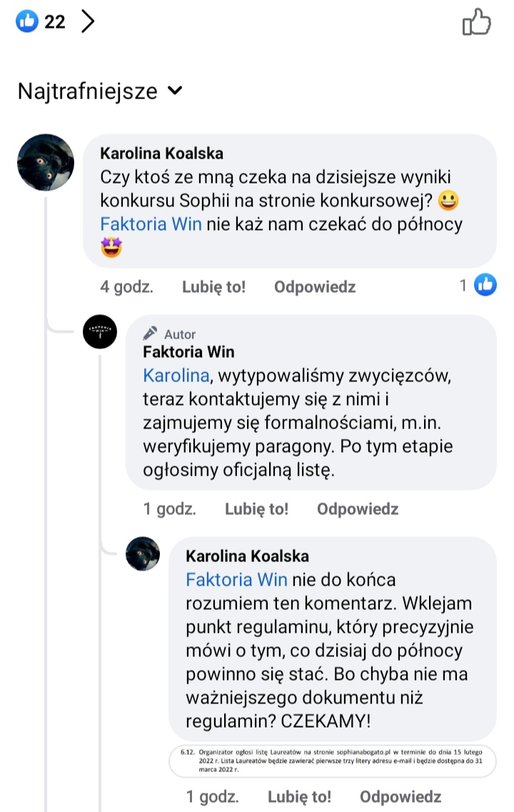Open the 22 reactions blue like icon

coord(27,21)
